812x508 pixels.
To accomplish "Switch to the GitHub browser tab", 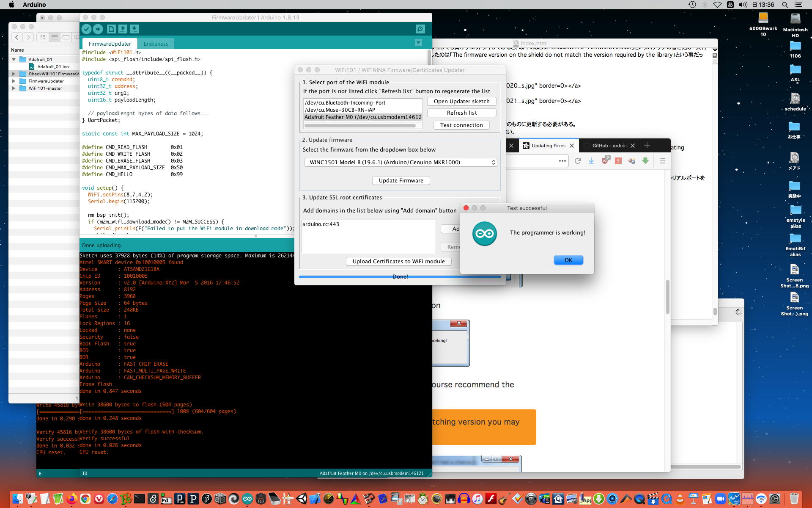I will [609, 146].
